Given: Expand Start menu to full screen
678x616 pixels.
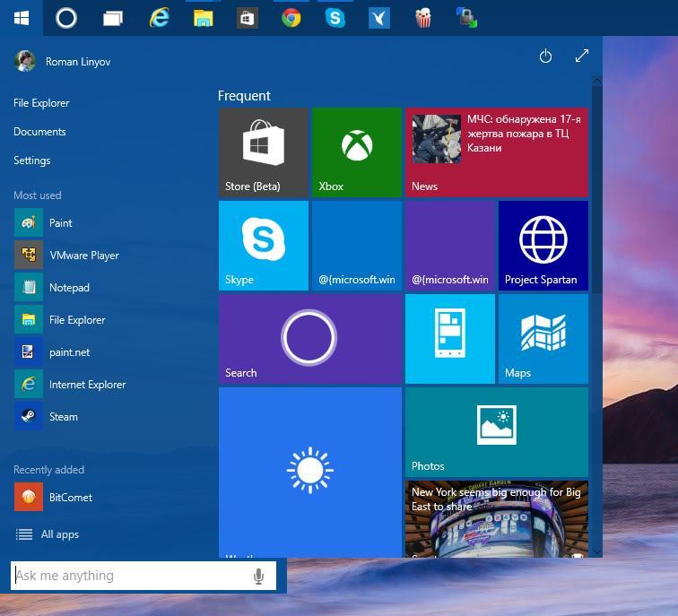Looking at the screenshot, I should click(x=582, y=56).
